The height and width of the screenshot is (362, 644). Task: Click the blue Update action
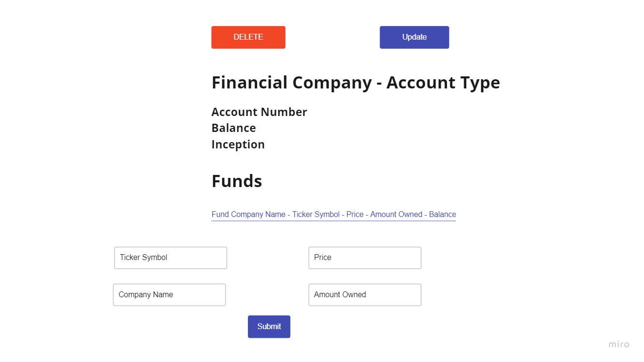click(414, 37)
